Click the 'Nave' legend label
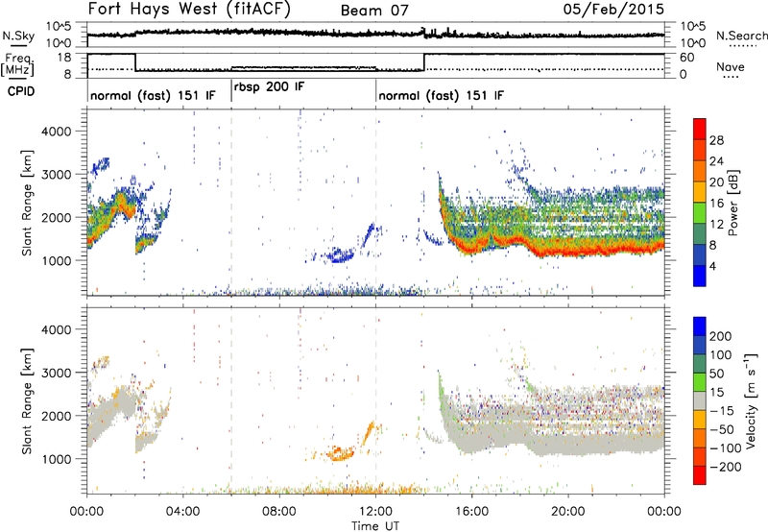 pyautogui.click(x=731, y=66)
